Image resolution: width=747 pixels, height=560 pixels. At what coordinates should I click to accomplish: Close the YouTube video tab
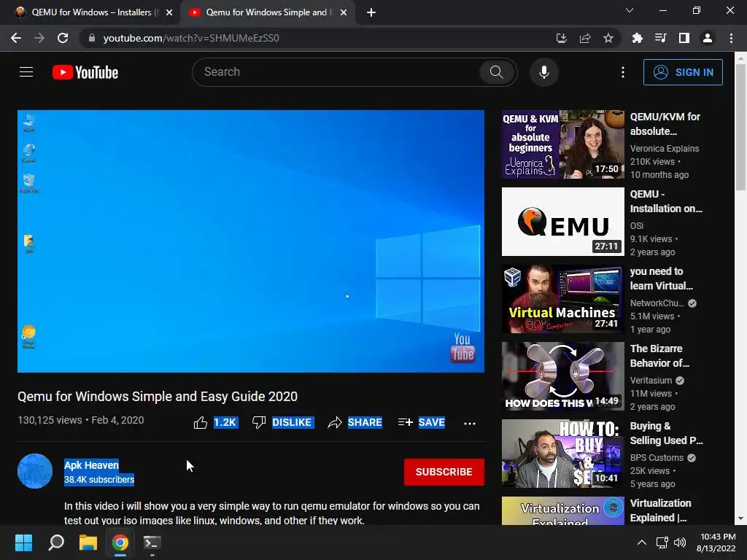[344, 12]
